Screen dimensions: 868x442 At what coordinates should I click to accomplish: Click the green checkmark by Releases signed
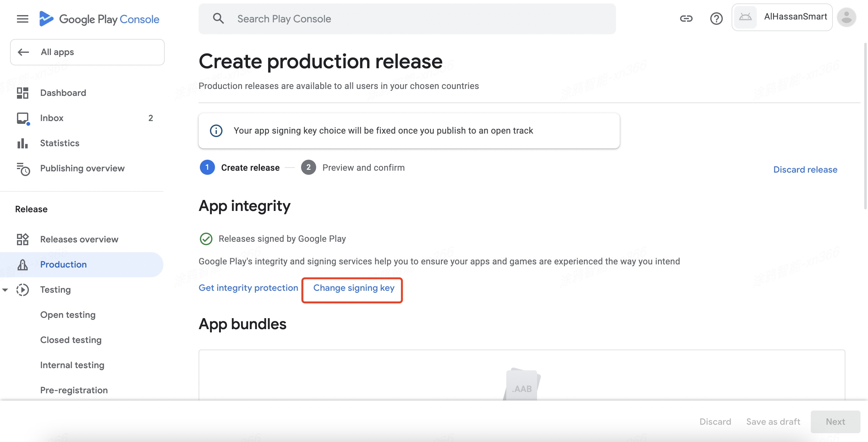[x=206, y=239]
